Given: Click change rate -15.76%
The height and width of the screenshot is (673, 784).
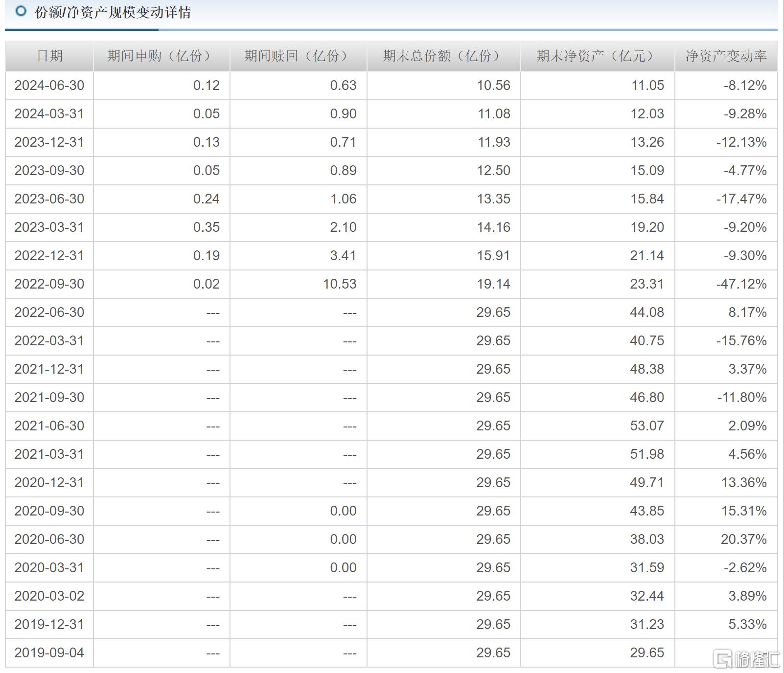Looking at the screenshot, I should 741,341.
